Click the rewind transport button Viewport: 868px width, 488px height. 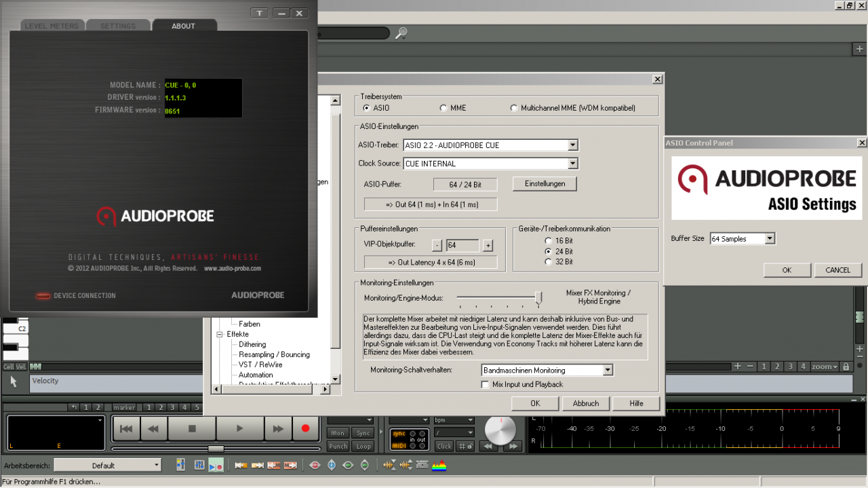(154, 428)
